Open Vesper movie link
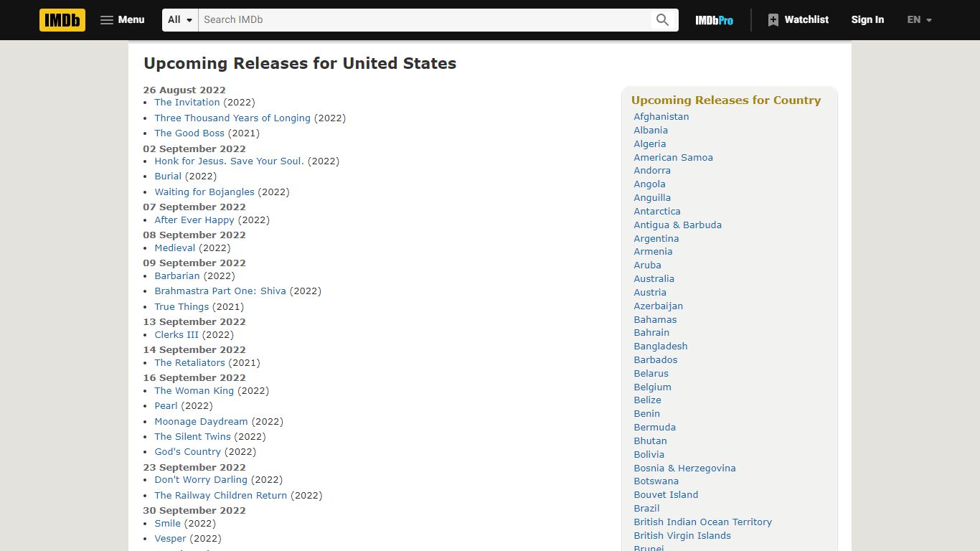Viewport: 980px width, 551px height. 170,539
